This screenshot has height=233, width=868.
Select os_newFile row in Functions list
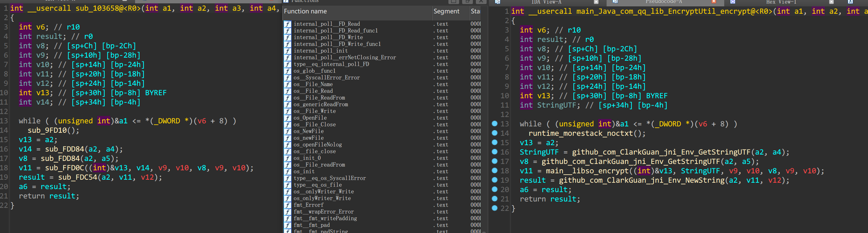pyautogui.click(x=382, y=138)
